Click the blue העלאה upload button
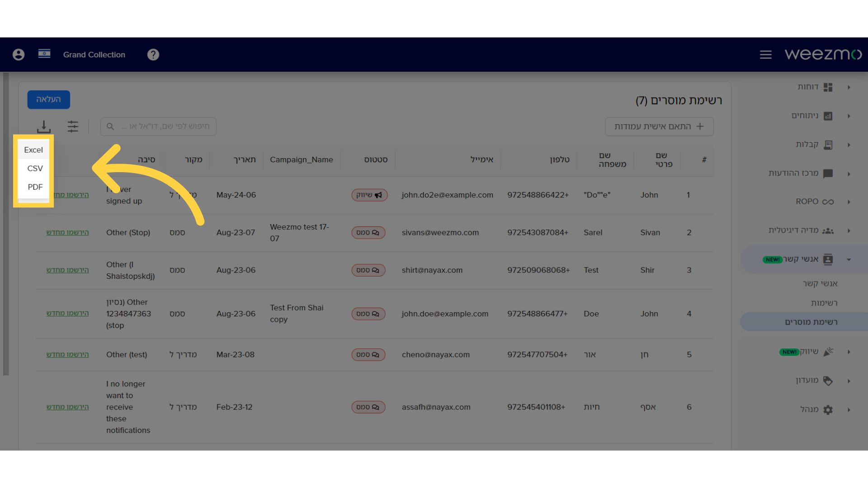 tap(48, 99)
